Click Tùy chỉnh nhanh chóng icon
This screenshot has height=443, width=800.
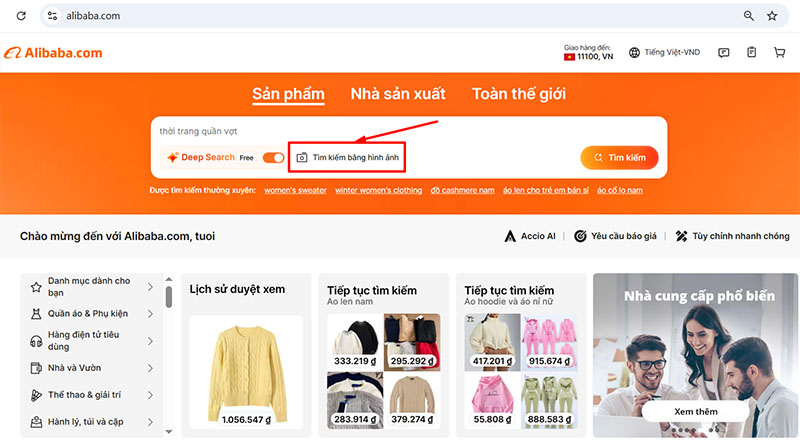point(681,236)
